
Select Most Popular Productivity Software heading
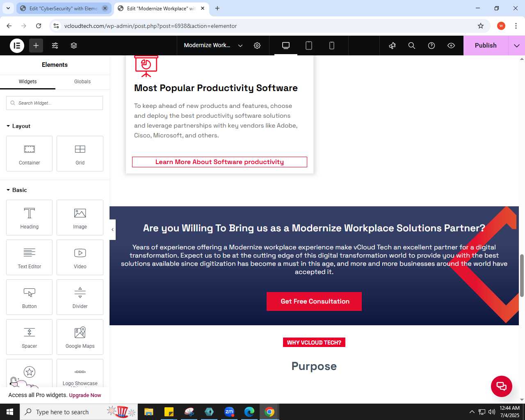coord(216,88)
